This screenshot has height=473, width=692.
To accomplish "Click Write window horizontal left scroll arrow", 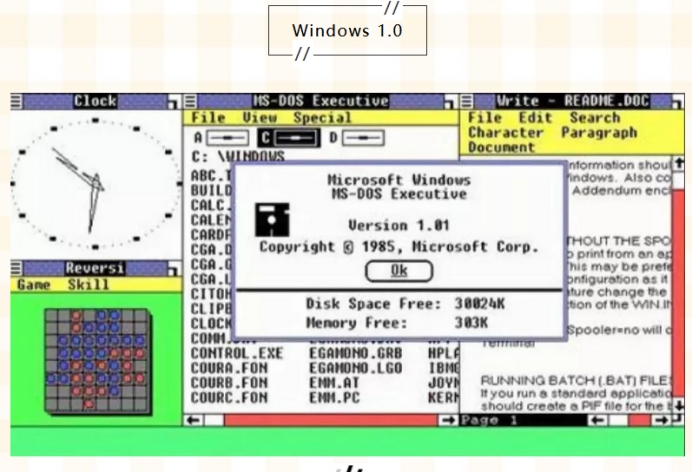I will pyautogui.click(x=598, y=420).
